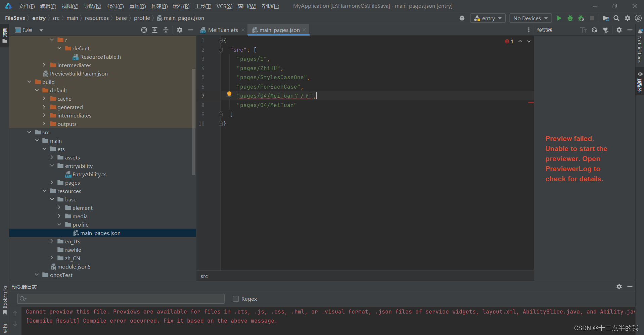Viewport: 644px width, 335px height.
Task: Expand the cache folder
Action: point(44,99)
